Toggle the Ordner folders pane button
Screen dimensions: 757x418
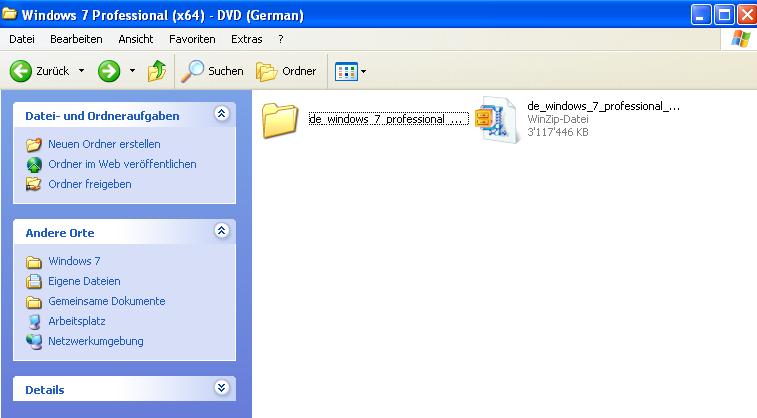tap(286, 71)
